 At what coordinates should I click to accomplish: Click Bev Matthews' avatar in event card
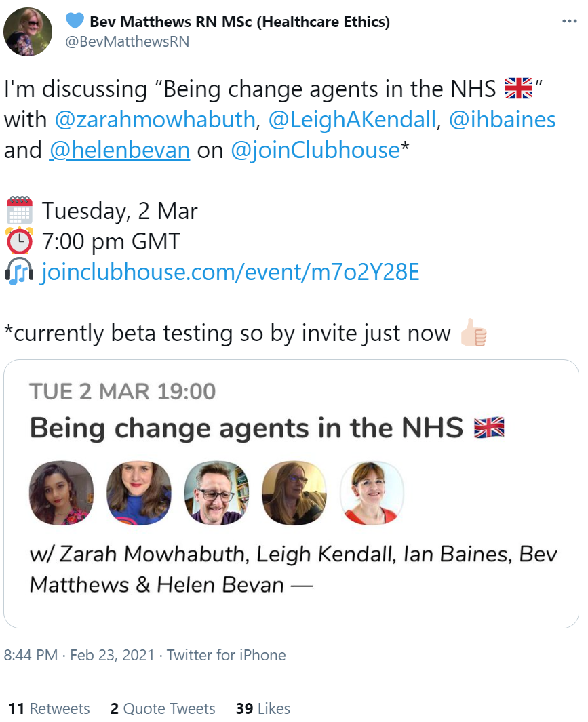click(294, 493)
